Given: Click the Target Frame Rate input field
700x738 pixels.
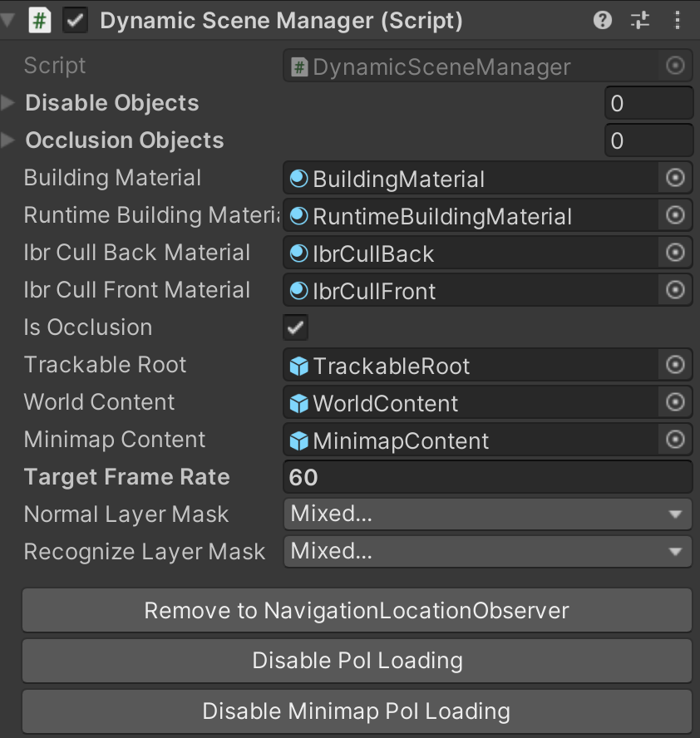Looking at the screenshot, I should click(x=488, y=477).
